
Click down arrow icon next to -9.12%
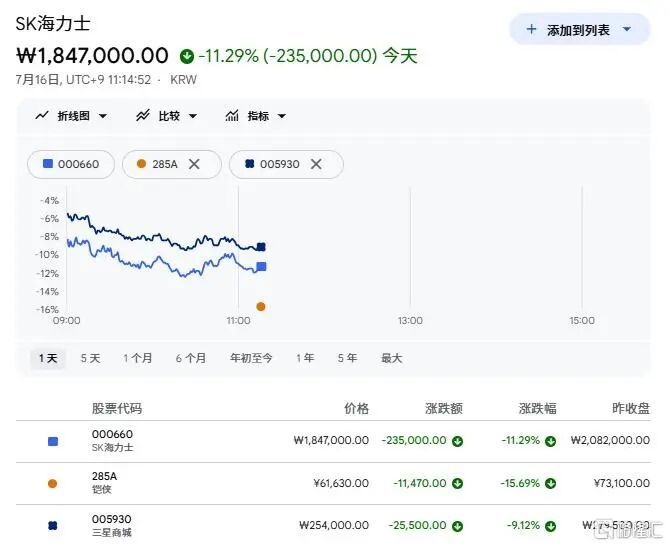[550, 526]
